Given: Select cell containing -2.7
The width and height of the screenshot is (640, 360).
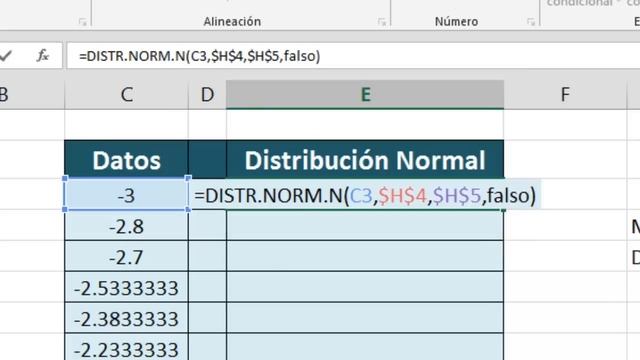Looking at the screenshot, I should click(x=127, y=257).
